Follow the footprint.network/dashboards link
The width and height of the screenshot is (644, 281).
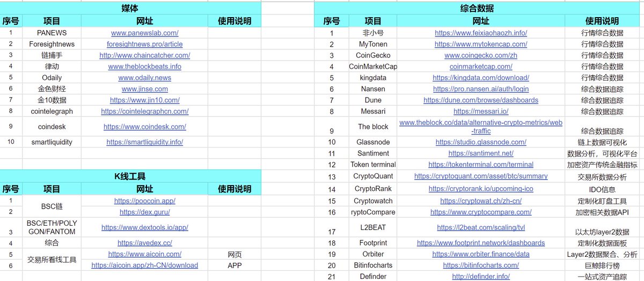481,243
